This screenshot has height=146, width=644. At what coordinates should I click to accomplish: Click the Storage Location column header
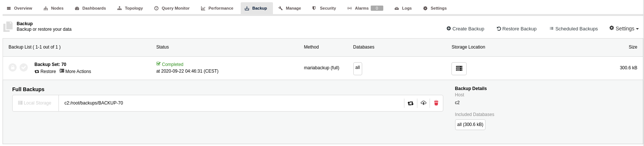[x=468, y=47]
